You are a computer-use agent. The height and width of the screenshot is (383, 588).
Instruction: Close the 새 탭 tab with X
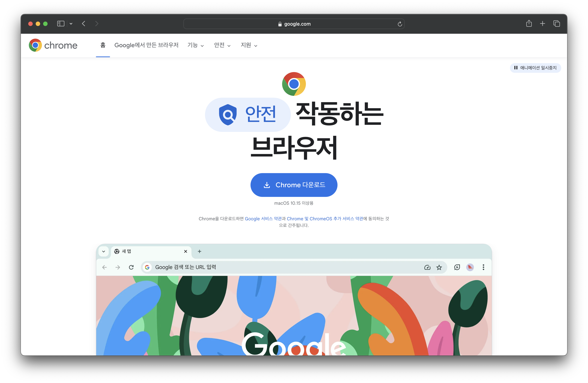pyautogui.click(x=185, y=251)
